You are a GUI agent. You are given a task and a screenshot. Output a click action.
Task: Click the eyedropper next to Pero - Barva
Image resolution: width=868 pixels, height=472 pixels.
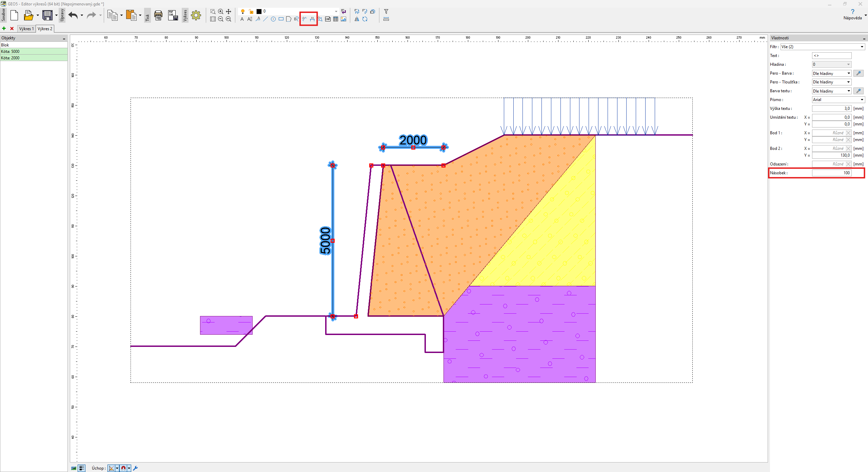coord(858,73)
